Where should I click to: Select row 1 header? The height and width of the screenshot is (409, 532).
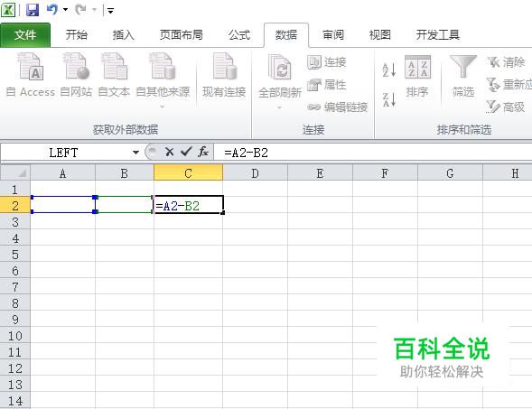(15, 189)
